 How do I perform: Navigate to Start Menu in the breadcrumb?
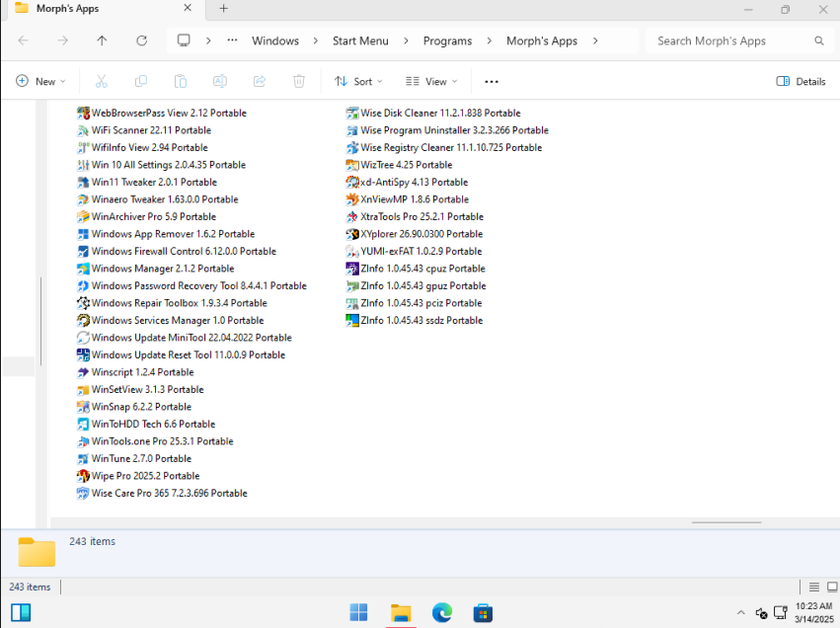[360, 40]
